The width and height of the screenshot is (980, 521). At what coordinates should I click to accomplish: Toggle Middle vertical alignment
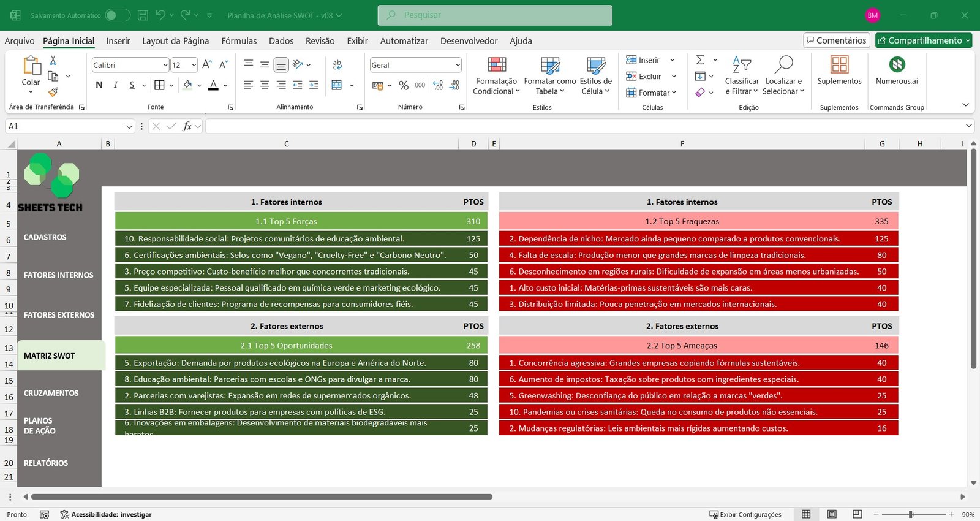pos(265,64)
